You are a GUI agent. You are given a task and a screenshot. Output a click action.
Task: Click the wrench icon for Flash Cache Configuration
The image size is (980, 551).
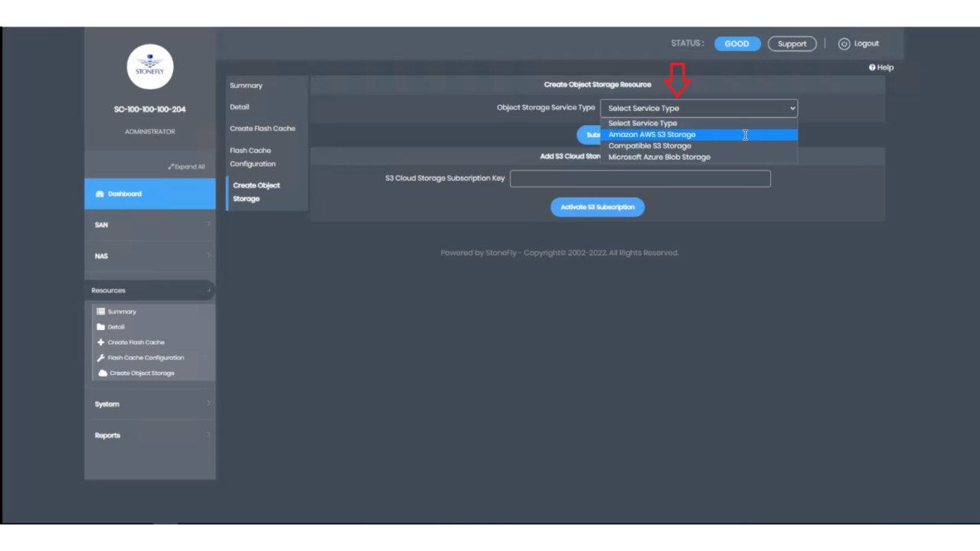[100, 357]
